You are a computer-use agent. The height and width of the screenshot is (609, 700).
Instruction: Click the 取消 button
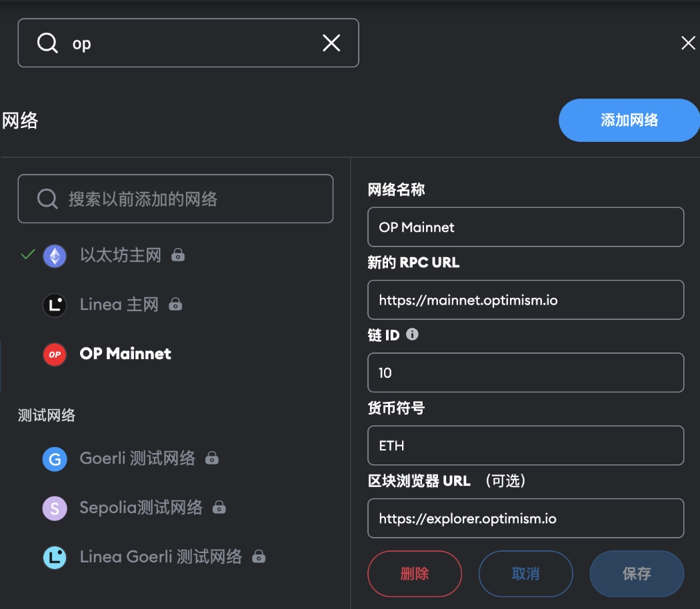tap(526, 574)
